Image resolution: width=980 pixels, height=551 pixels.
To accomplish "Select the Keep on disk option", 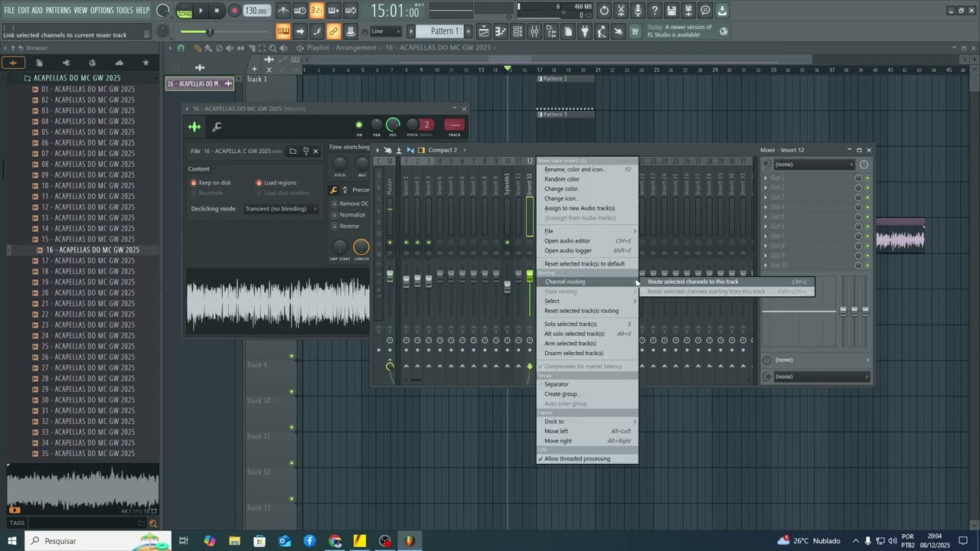I will click(x=211, y=183).
